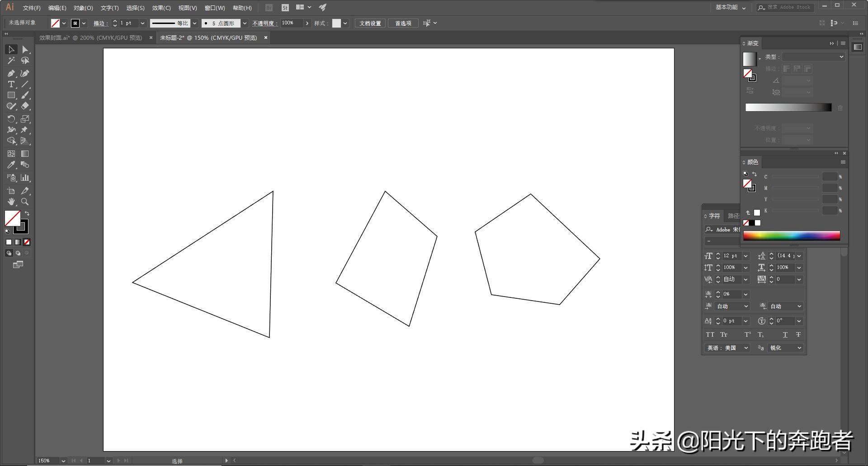Open the stroke weight dropdown
This screenshot has height=466, width=868.
point(142,23)
